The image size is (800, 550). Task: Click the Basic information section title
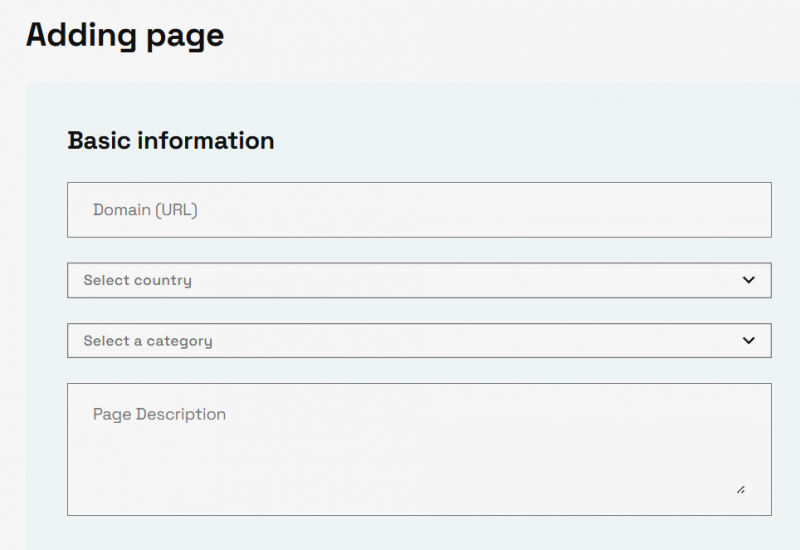pos(171,141)
